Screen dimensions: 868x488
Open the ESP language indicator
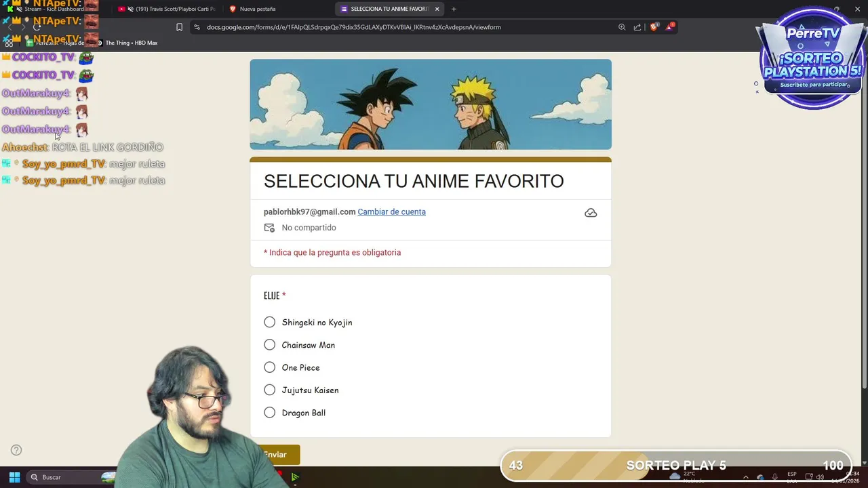pos(791,477)
